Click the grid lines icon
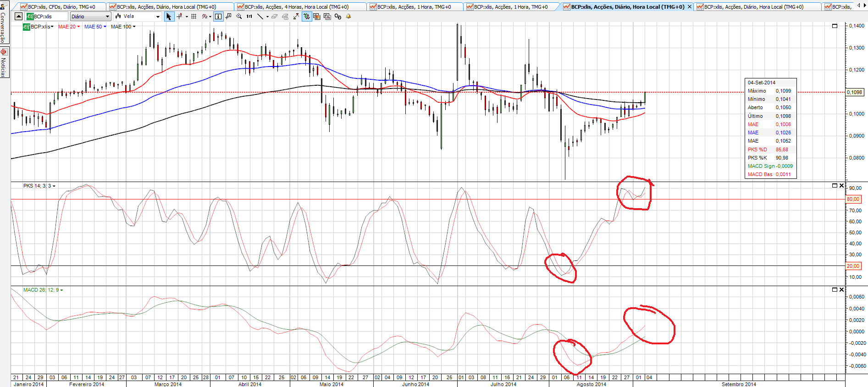 point(194,17)
